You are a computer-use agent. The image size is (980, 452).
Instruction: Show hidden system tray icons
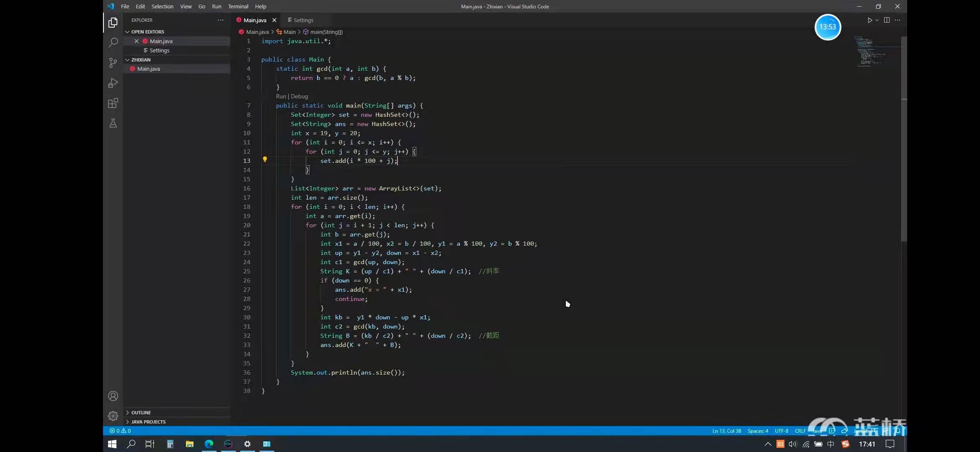click(768, 444)
